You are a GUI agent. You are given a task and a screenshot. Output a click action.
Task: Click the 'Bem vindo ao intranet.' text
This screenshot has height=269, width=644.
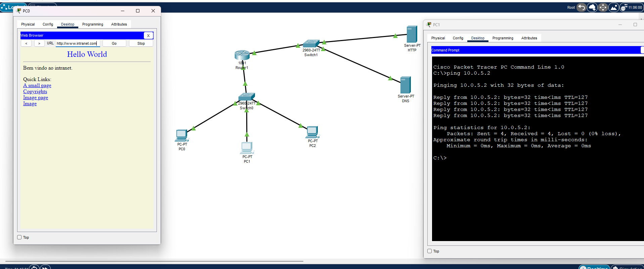coord(48,68)
